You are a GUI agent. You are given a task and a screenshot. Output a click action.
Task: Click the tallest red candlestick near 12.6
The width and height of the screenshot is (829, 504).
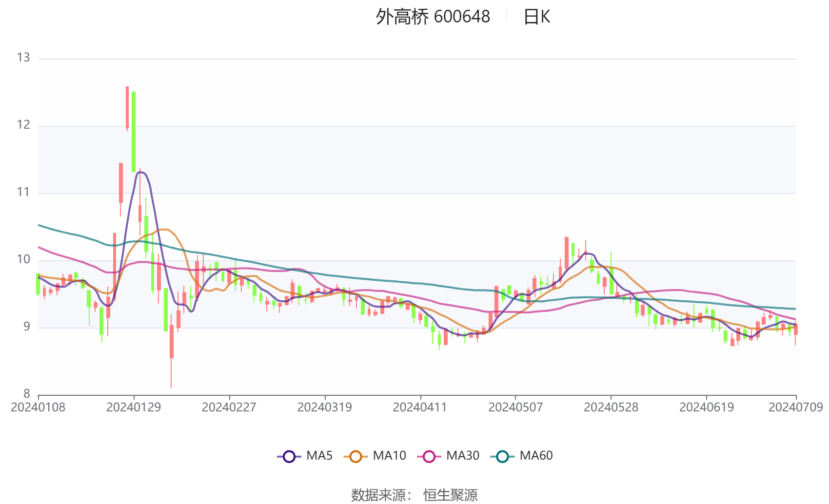(x=127, y=108)
